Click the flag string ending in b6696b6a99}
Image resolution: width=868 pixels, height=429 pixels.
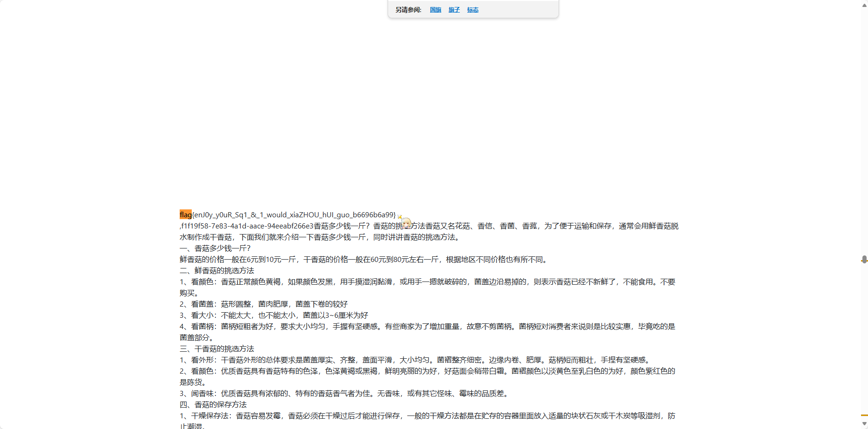pyautogui.click(x=294, y=214)
